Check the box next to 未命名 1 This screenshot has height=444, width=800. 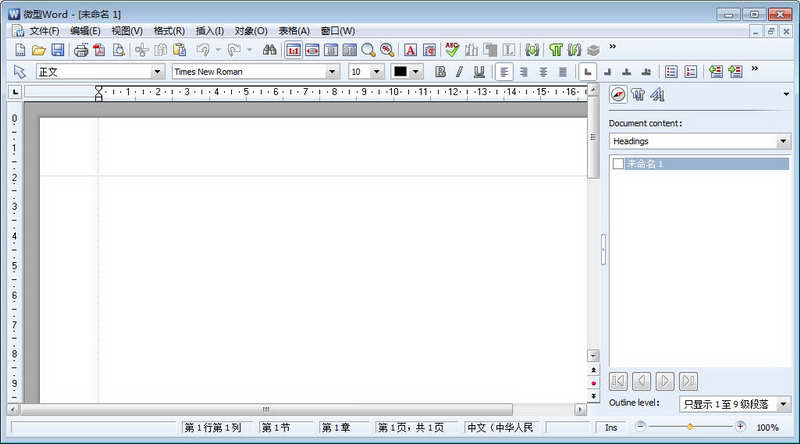pos(618,164)
